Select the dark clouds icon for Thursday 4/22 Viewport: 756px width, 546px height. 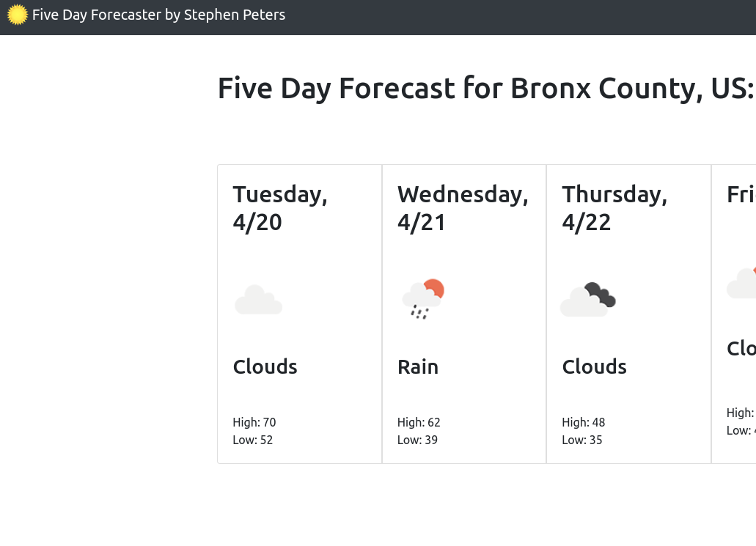[587, 299]
